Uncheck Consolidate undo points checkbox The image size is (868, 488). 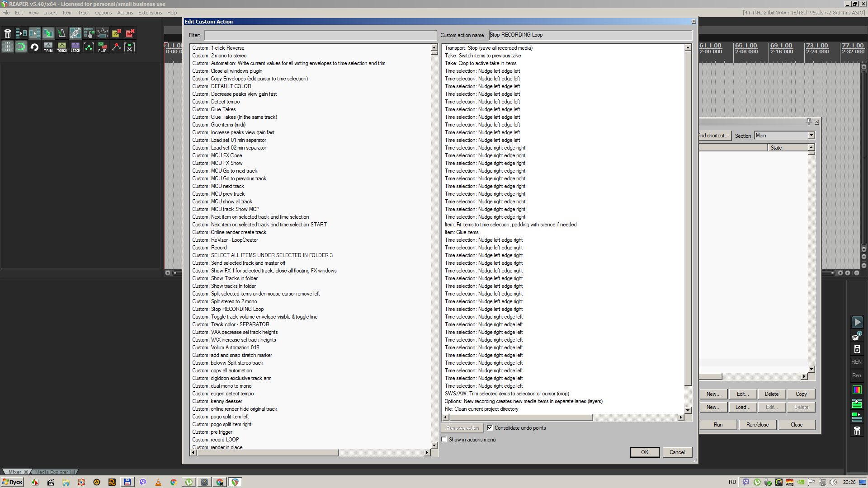(490, 428)
